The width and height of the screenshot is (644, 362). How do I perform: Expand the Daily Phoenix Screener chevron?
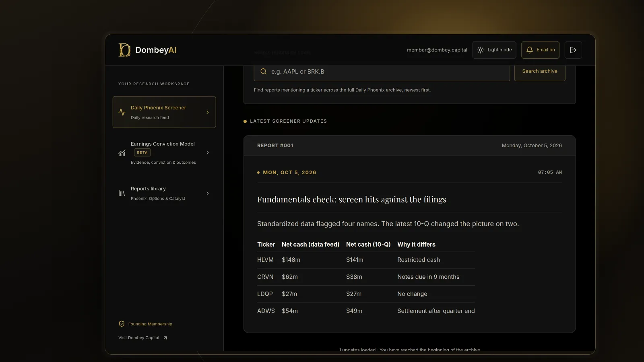click(208, 112)
